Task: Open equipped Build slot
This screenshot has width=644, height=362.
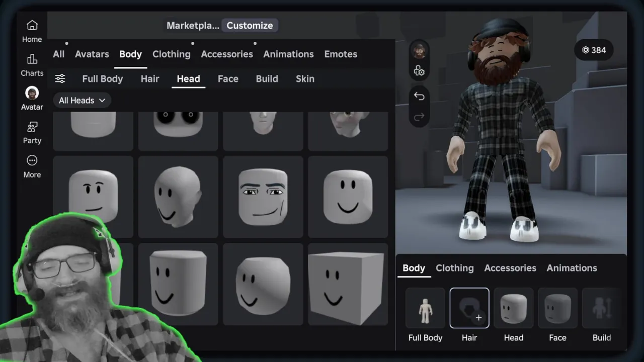Action: [x=602, y=308]
